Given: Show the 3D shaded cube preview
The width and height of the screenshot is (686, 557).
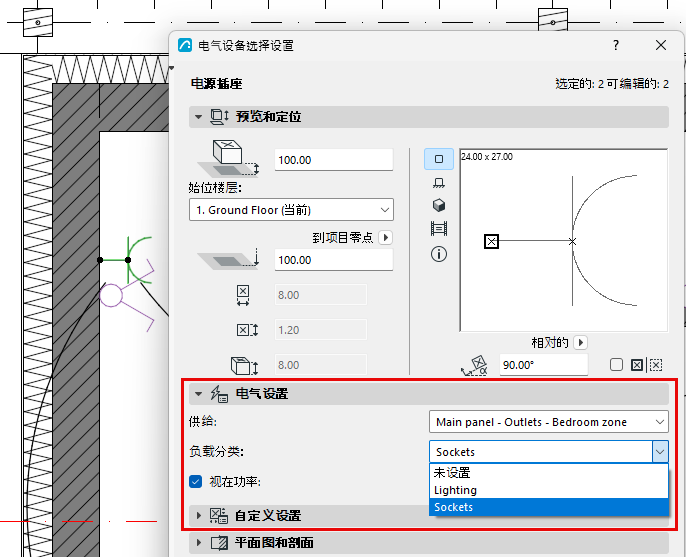Looking at the screenshot, I should coord(439,205).
